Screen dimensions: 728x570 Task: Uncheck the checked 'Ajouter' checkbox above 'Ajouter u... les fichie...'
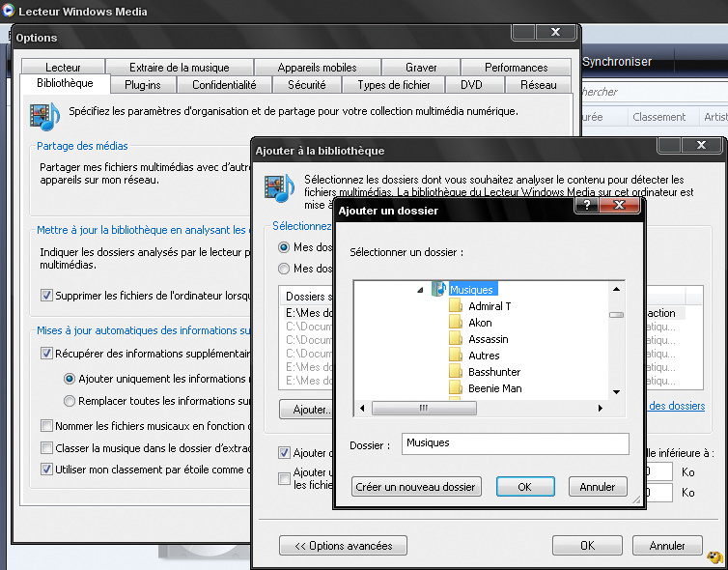[x=284, y=452]
